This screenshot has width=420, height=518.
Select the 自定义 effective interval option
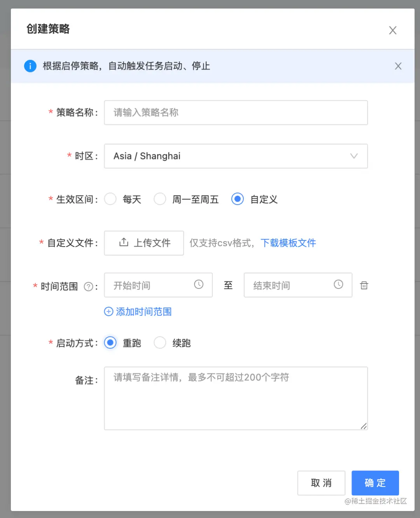click(x=237, y=199)
